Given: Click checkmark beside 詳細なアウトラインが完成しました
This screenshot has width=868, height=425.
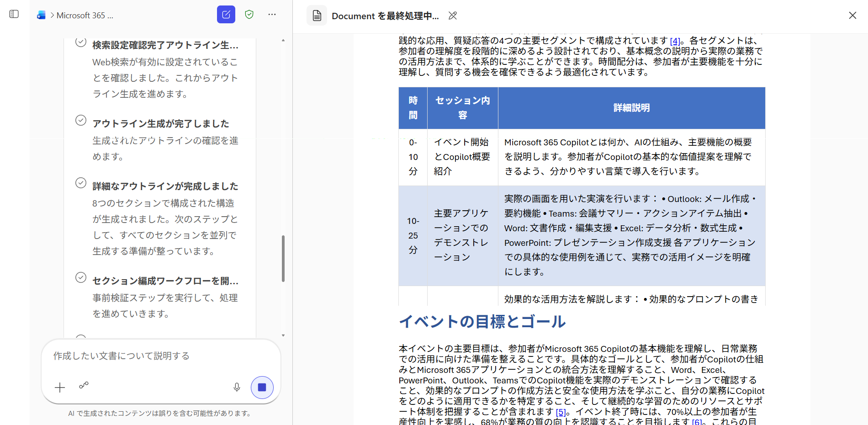Looking at the screenshot, I should tap(81, 183).
